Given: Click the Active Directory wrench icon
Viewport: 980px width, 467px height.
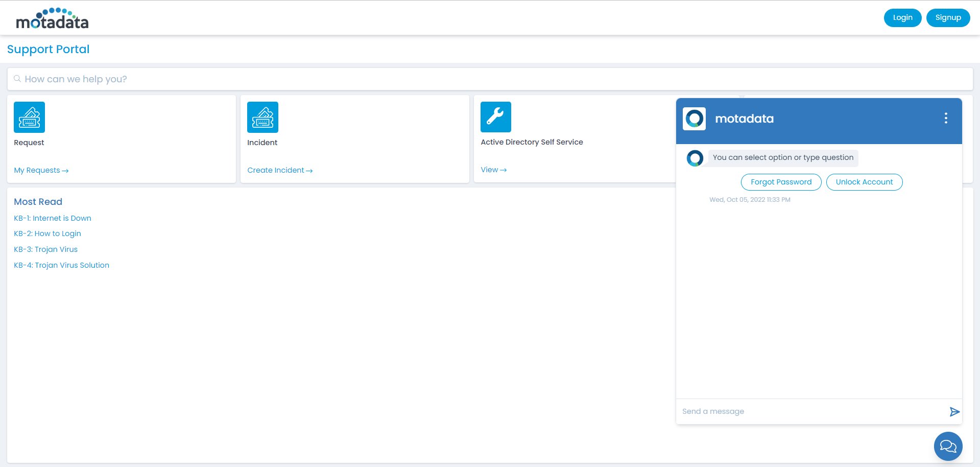Looking at the screenshot, I should [x=495, y=117].
